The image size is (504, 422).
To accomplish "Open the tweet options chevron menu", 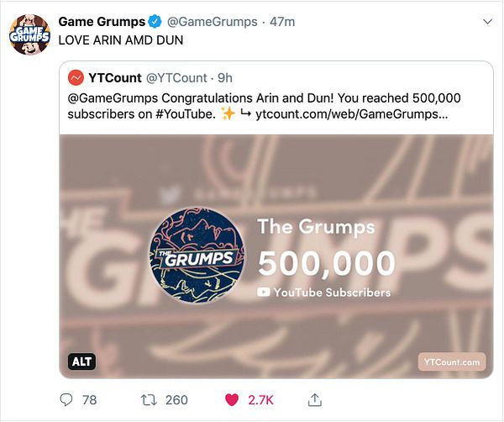I will click(x=487, y=22).
